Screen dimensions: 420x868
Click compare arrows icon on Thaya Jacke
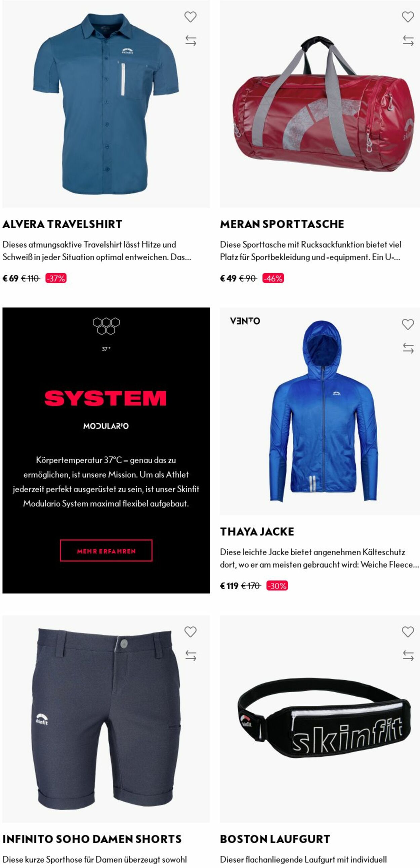(x=408, y=348)
